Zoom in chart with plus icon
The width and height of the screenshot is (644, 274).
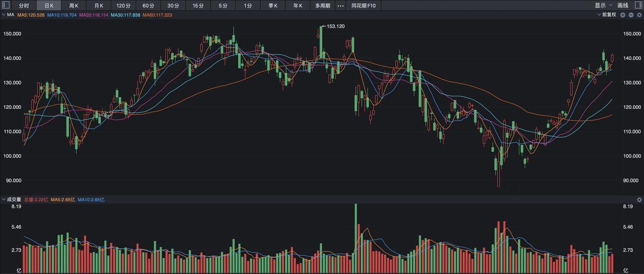coord(623,15)
